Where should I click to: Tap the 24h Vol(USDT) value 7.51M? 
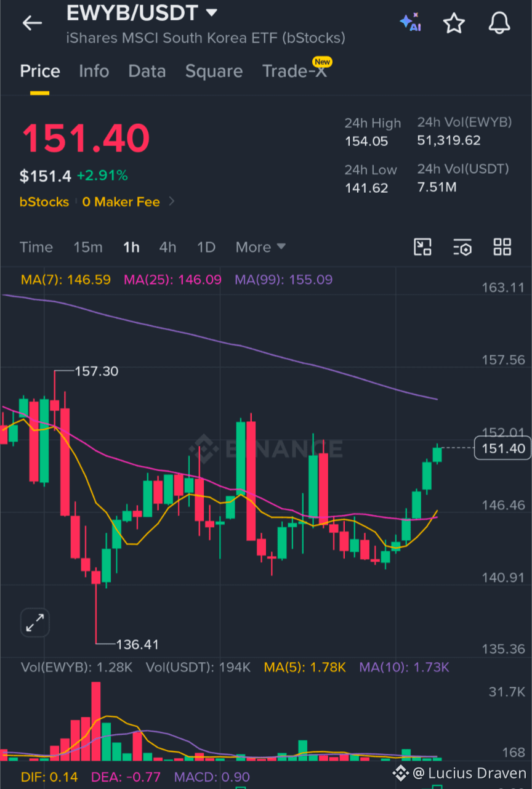[437, 187]
